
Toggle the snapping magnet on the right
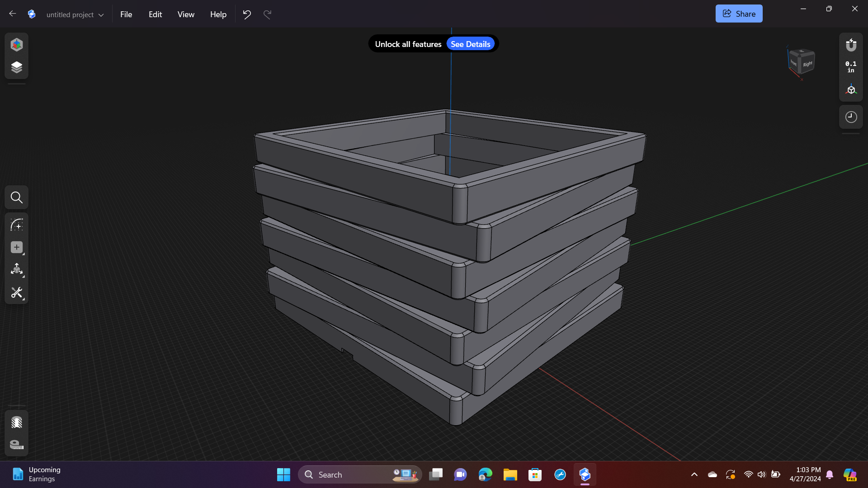tap(851, 45)
